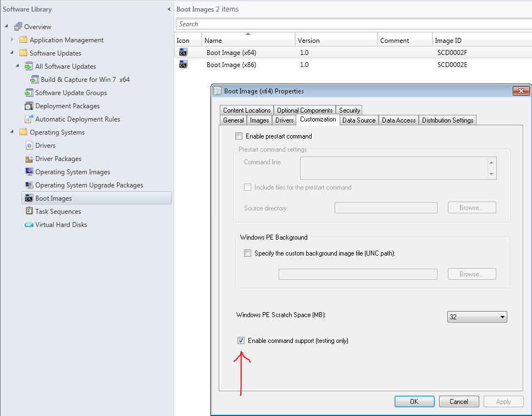Click the Application Management folder icon
The height and width of the screenshot is (416, 532).
click(x=23, y=40)
